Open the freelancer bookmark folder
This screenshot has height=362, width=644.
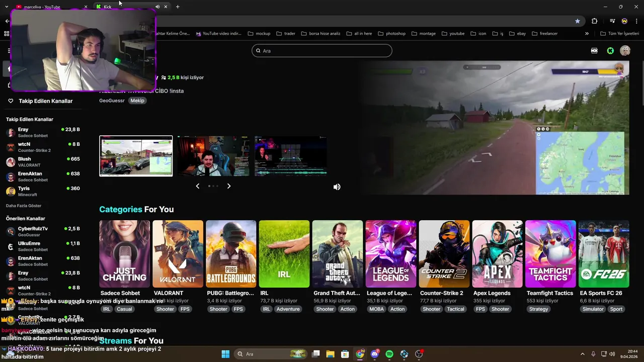544,34
